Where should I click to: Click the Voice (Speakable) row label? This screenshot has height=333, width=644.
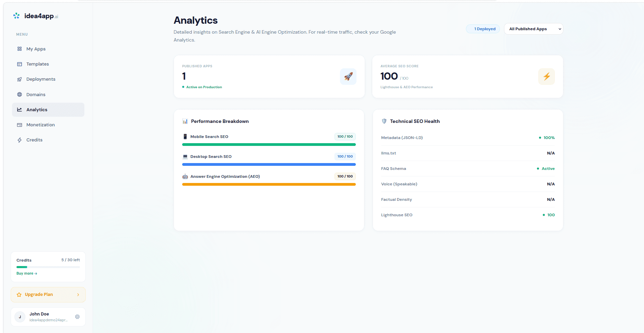tap(399, 184)
